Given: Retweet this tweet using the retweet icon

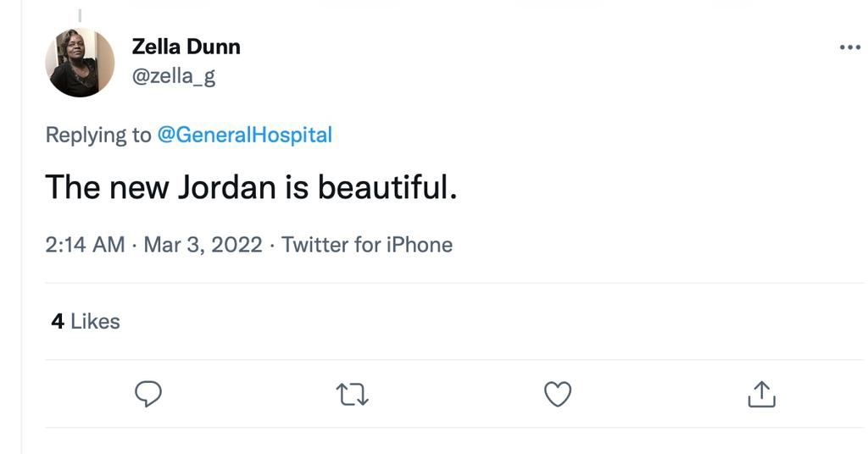Looking at the screenshot, I should 352,394.
